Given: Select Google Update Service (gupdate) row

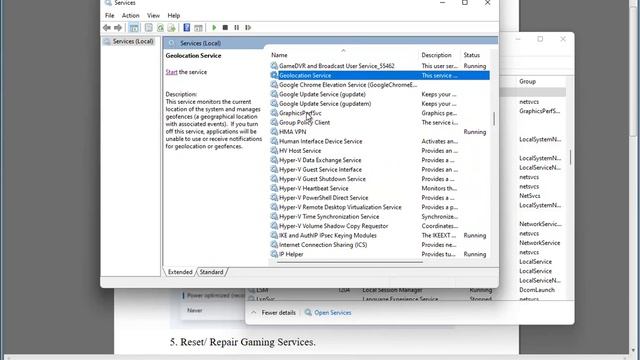Looking at the screenshot, I should (x=380, y=94).
